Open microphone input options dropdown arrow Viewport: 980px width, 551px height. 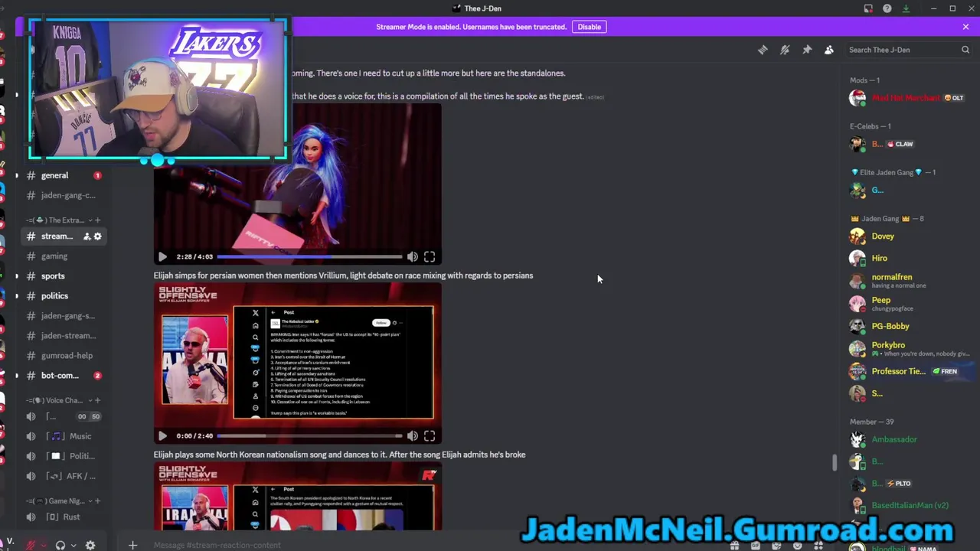click(x=44, y=546)
